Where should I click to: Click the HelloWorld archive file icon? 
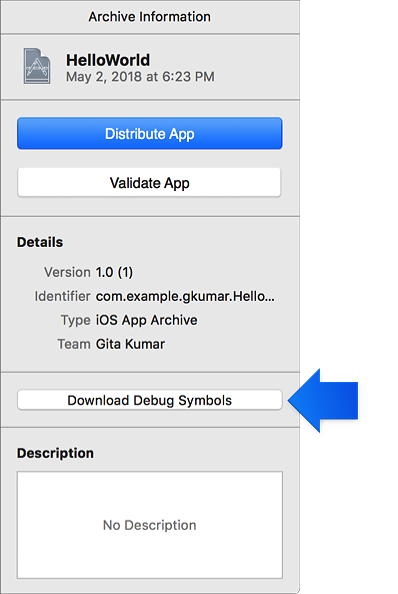coord(37,66)
